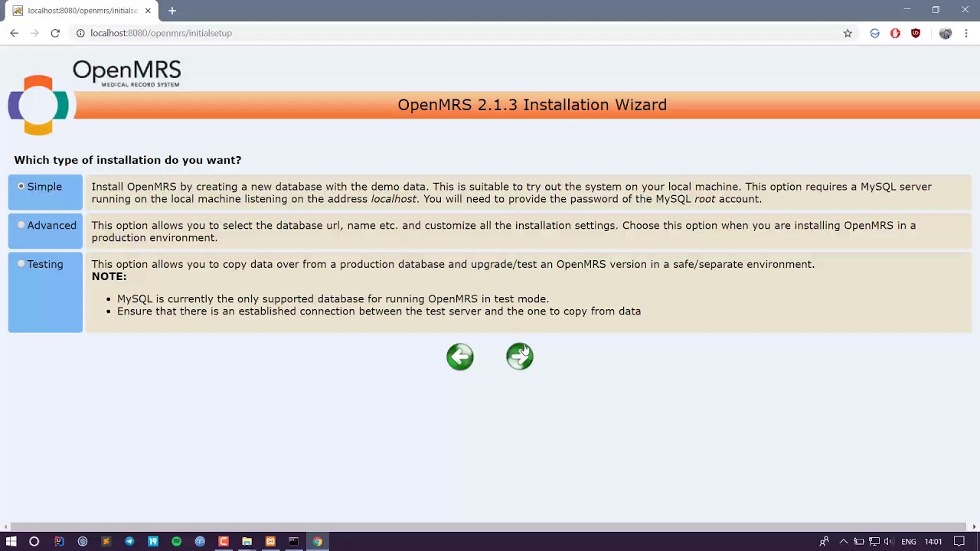Open the Chrome profile avatar
The height and width of the screenshot is (551, 980).
[946, 33]
